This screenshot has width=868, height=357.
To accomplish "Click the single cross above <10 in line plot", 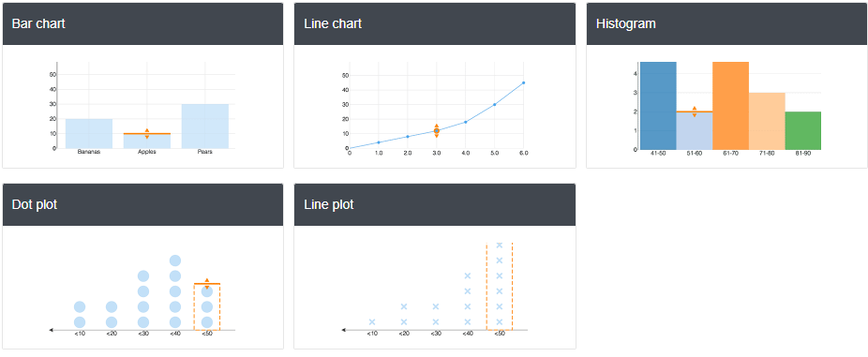I will pos(372,321).
